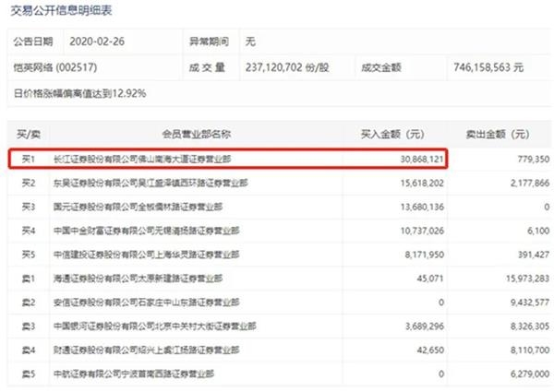Select sell amount 391,427

point(534,255)
